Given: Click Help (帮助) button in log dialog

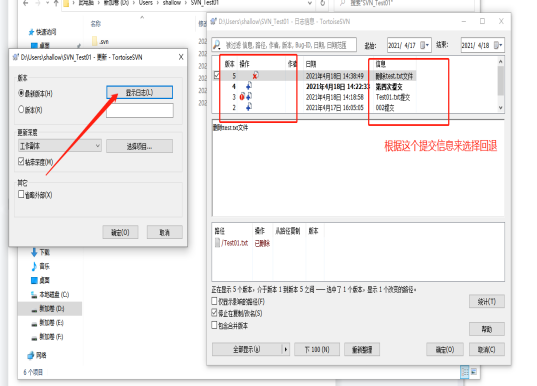Looking at the screenshot, I should [x=487, y=329].
